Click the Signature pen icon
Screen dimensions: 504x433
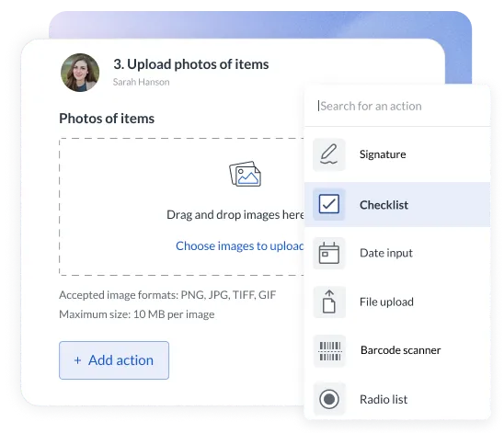coord(329,154)
